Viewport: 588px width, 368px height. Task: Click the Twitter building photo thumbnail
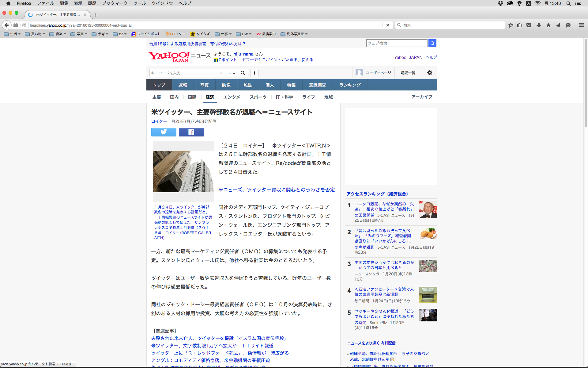[x=183, y=171]
